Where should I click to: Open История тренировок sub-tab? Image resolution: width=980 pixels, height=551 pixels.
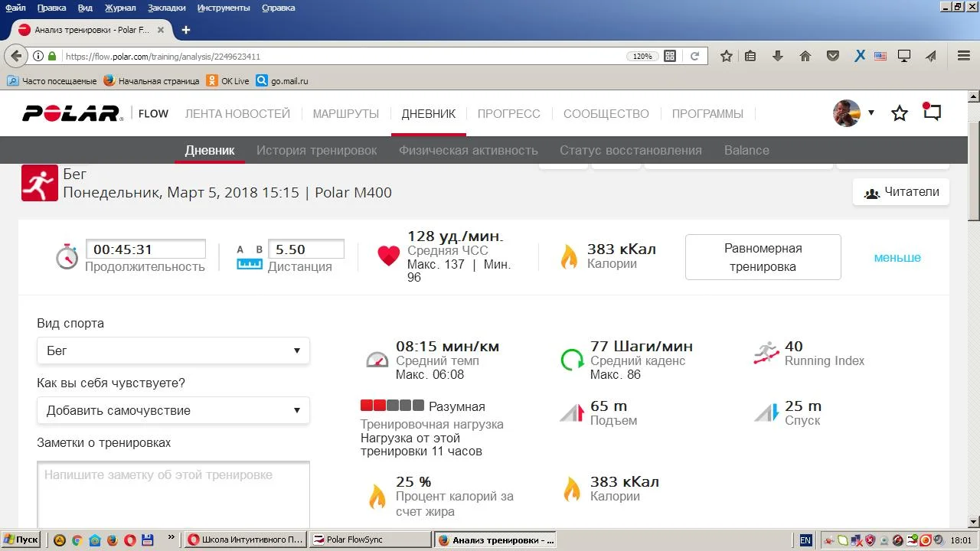point(316,150)
